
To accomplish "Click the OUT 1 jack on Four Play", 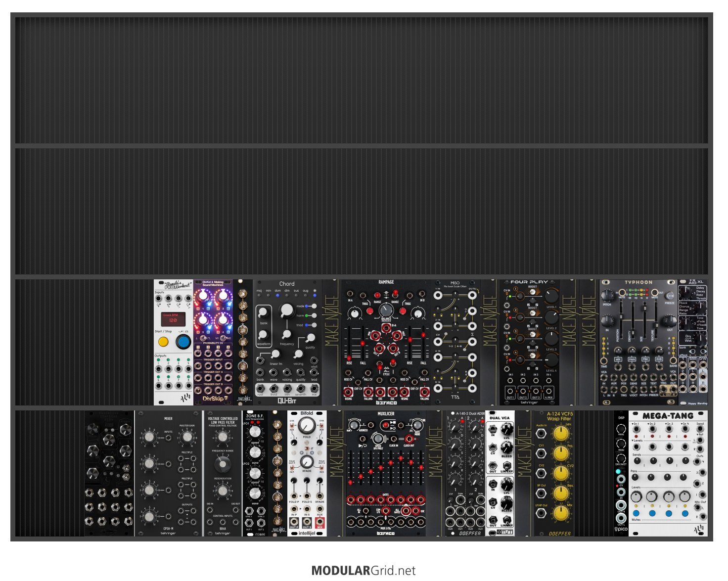I will tap(510, 391).
